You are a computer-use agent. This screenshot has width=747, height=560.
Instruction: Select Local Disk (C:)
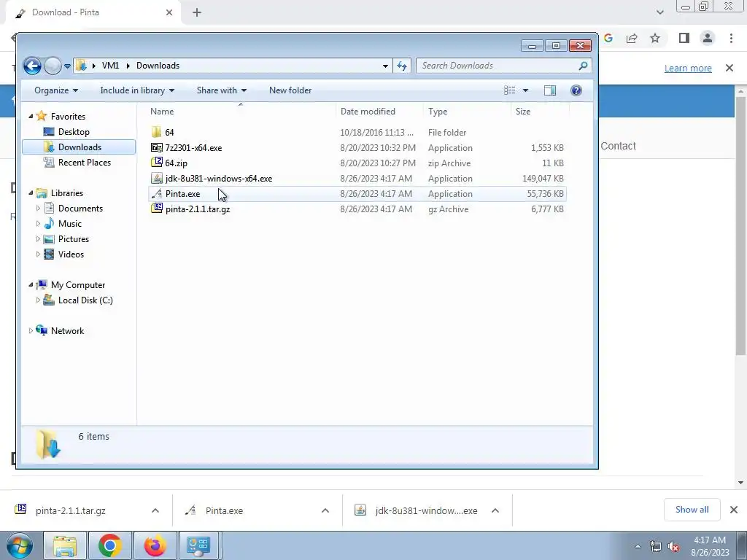tap(85, 300)
